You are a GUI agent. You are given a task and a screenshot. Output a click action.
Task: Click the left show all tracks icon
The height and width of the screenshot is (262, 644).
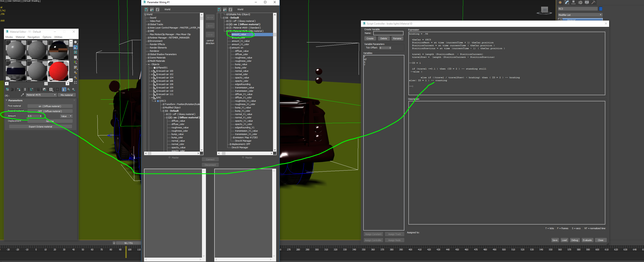146,10
